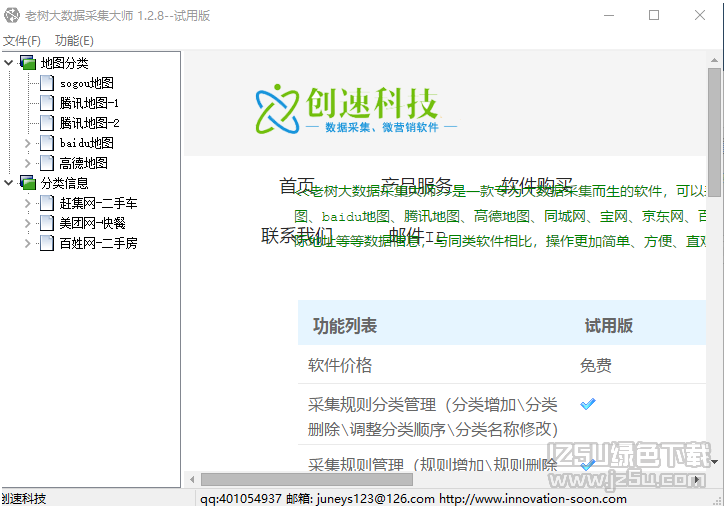Click the 腾讯地图-2 page icon
This screenshot has width=724, height=506.
pyautogui.click(x=47, y=123)
